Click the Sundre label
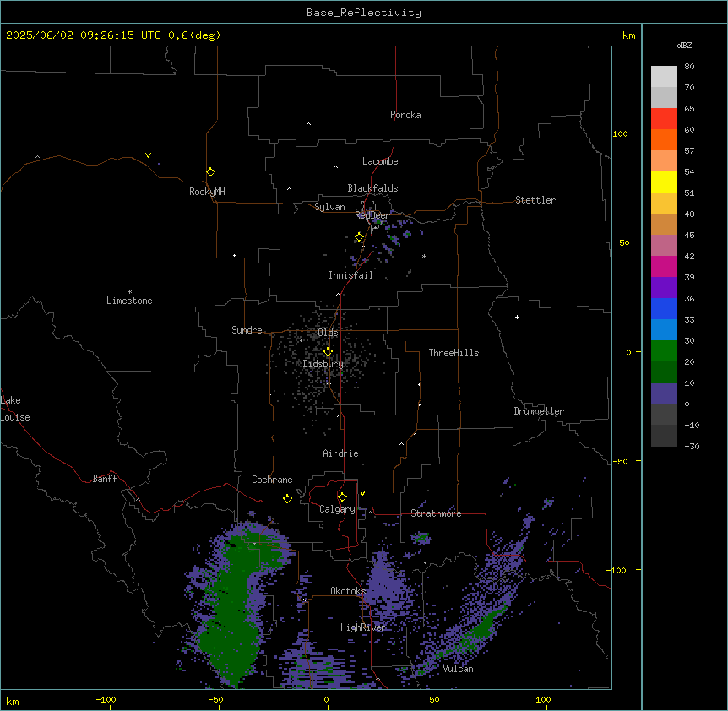728x711 pixels. [247, 330]
